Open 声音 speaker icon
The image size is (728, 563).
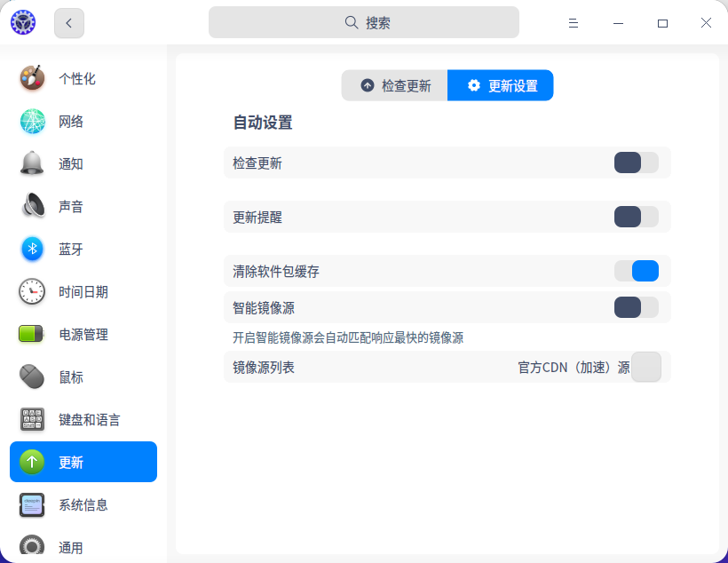point(33,206)
